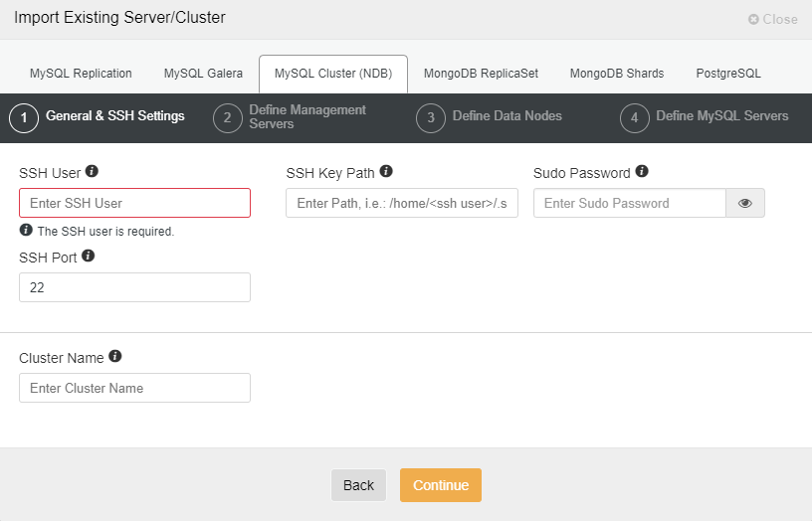
Task: Go to step 1 General & SSH Settings
Action: coord(97,117)
